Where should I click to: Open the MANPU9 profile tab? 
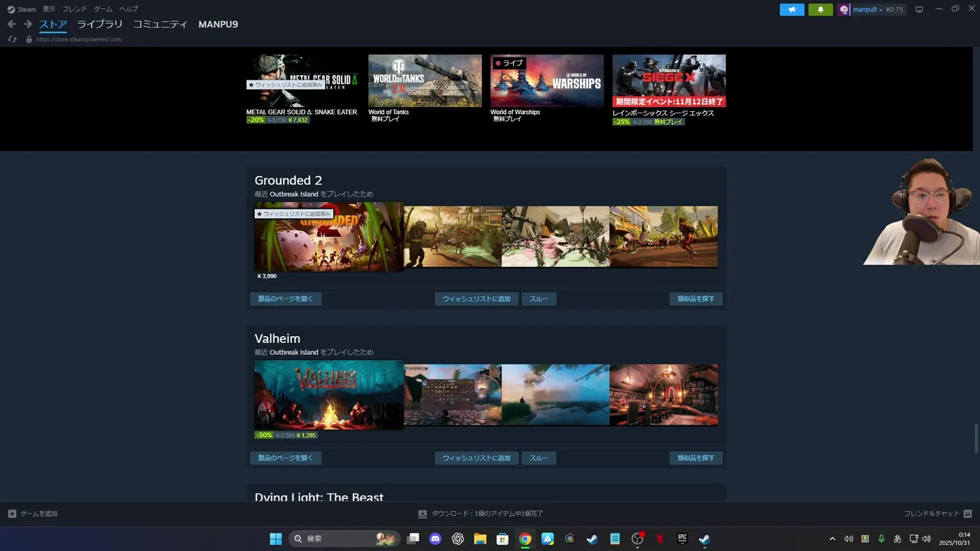point(218,24)
